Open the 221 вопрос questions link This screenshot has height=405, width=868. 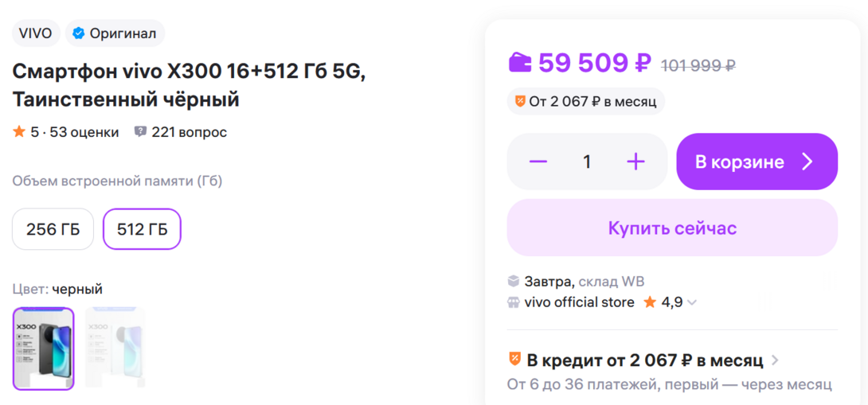coord(189,132)
